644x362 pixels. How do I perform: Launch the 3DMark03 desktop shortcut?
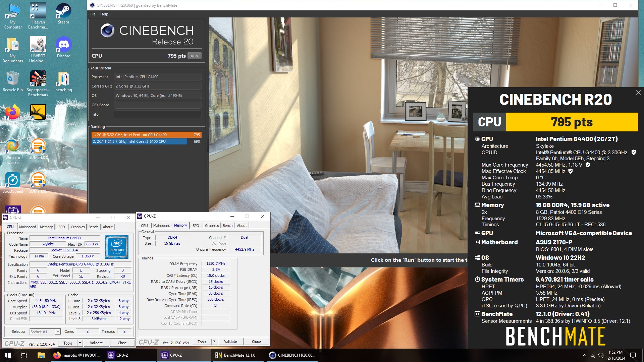[x=38, y=149]
